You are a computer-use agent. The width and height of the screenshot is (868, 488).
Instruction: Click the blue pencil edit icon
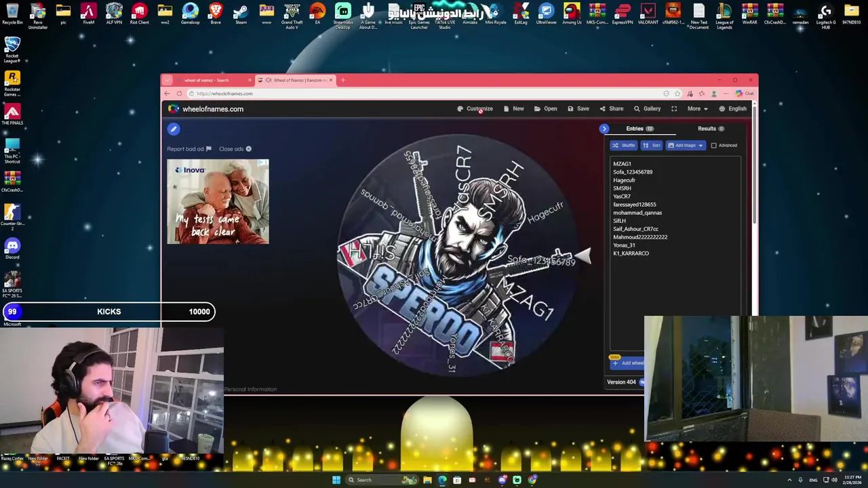coord(174,129)
